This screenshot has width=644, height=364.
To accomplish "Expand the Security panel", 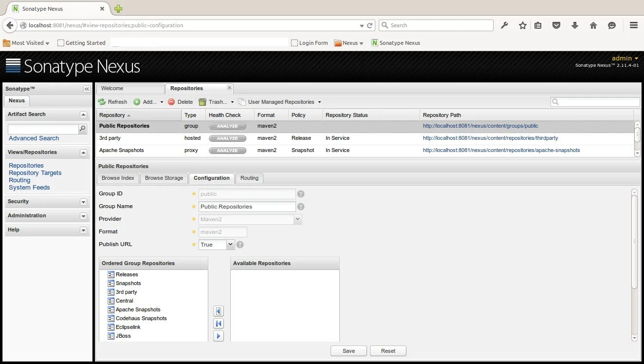I will pyautogui.click(x=83, y=202).
